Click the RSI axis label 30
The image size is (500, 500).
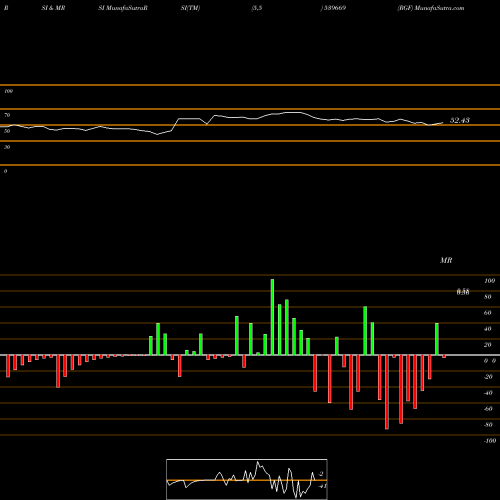(x=7, y=147)
